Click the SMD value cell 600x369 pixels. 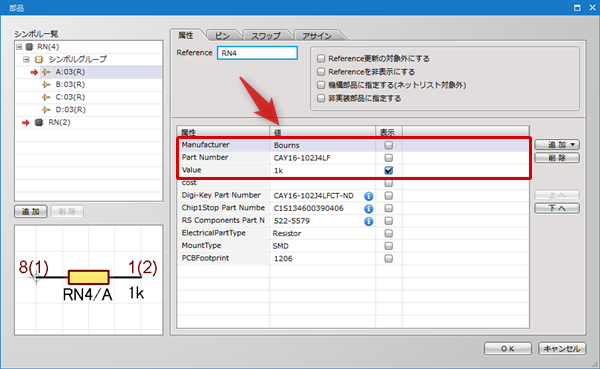322,246
